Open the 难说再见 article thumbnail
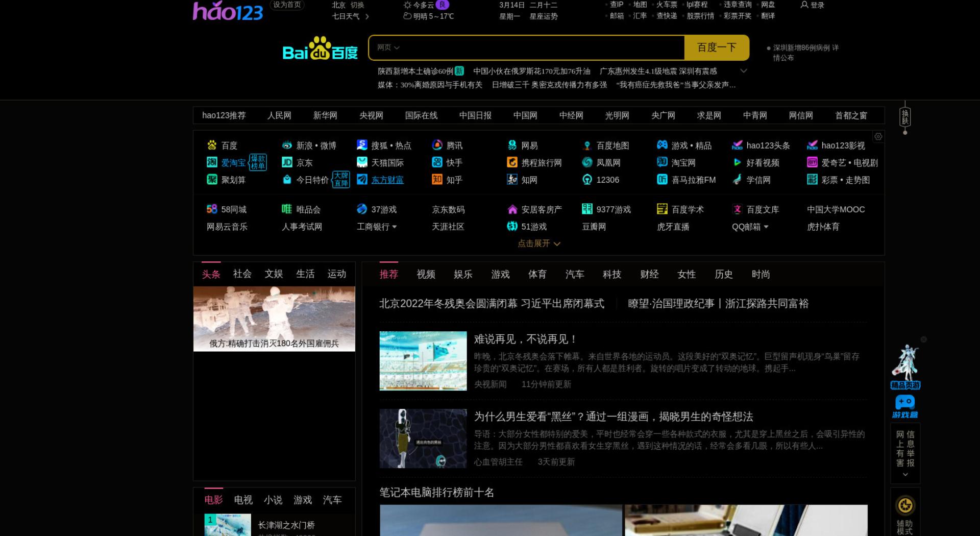The height and width of the screenshot is (536, 980). tap(423, 361)
